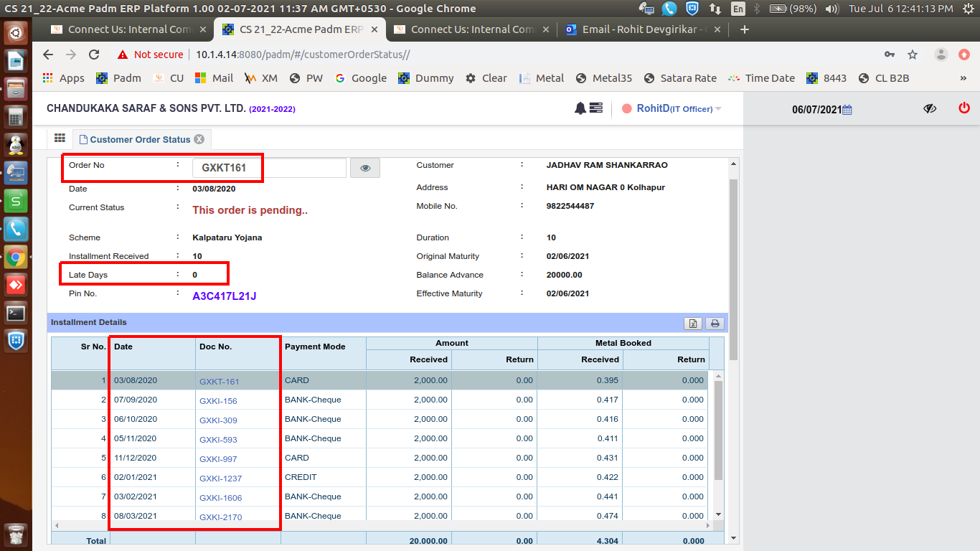Open trash in the dock
This screenshot has height=551, width=980.
coord(16,534)
